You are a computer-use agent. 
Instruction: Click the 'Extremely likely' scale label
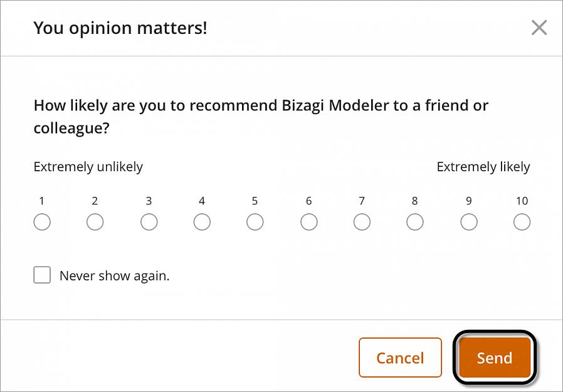[483, 167]
